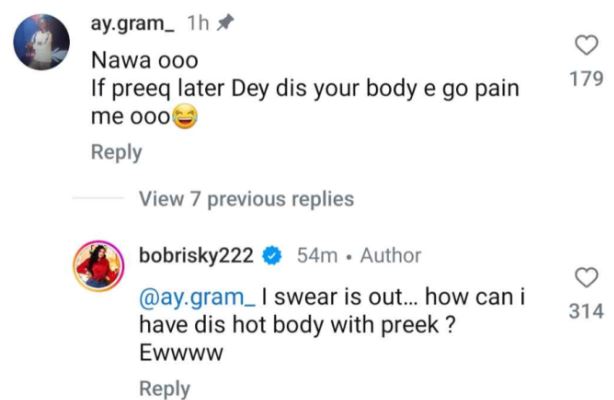Click the Author label next to bobrisky222
Screen dimensions: 614x400
[391, 256]
